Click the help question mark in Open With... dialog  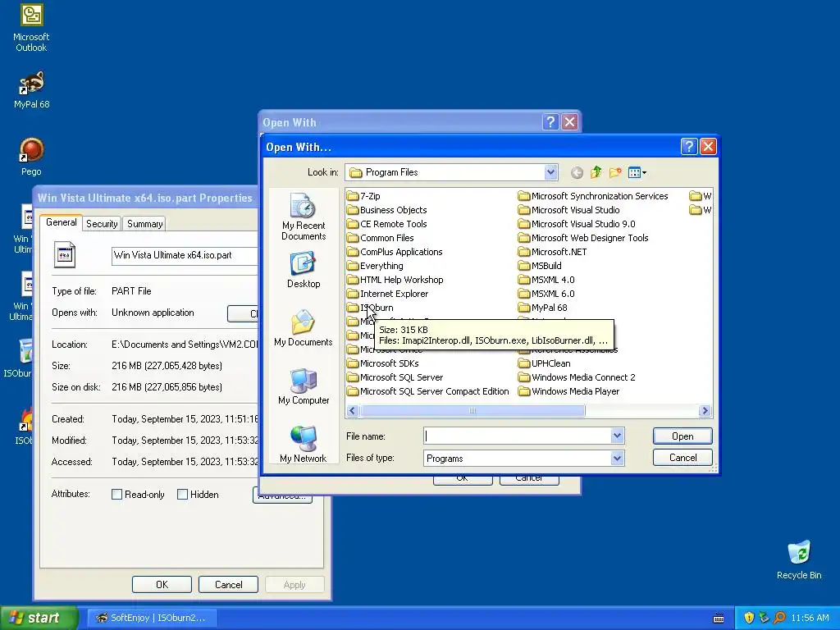pyautogui.click(x=689, y=146)
